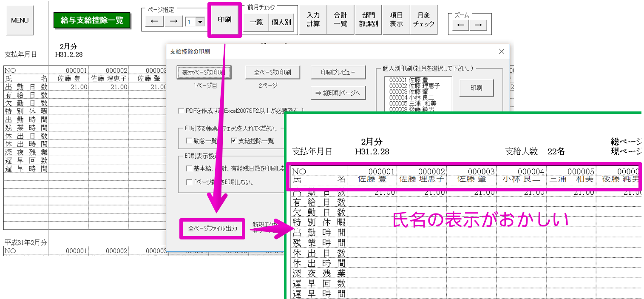Open 印刷プレビュー in the dialog
Viewport: 644px width, 299px height.
coord(338,72)
